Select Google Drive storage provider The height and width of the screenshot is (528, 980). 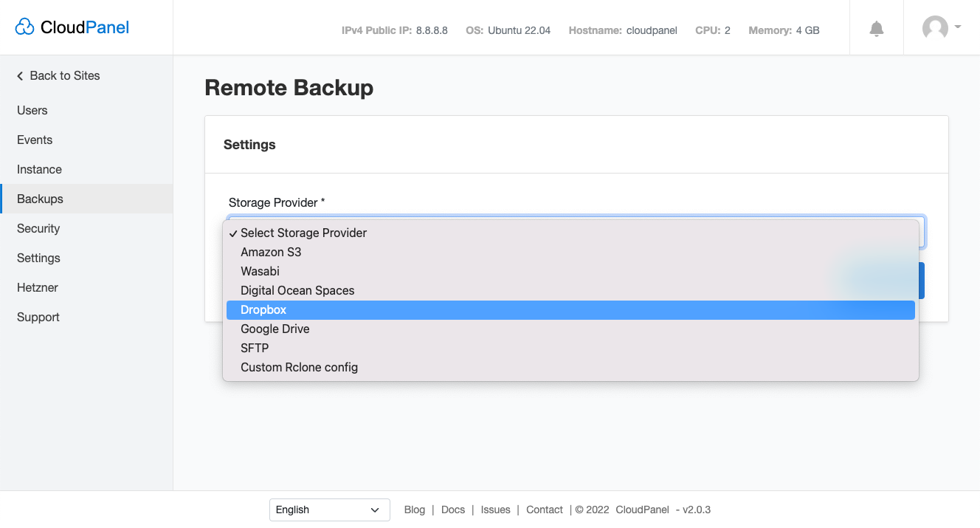tap(570, 329)
